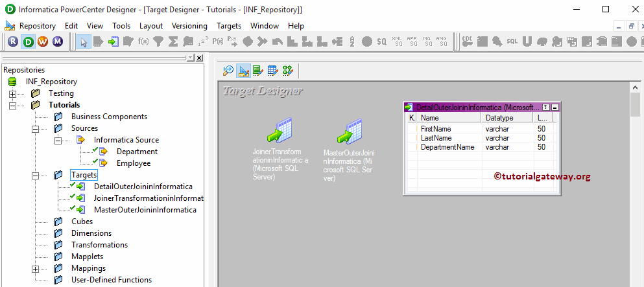
Task: Click the MQ SQ toolbar icon
Action: coord(427,41)
